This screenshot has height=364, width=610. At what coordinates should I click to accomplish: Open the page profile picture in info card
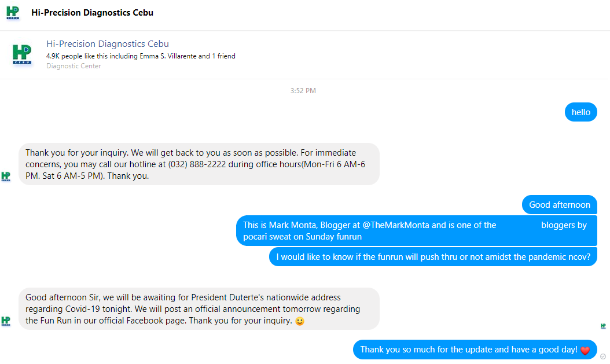pos(22,54)
